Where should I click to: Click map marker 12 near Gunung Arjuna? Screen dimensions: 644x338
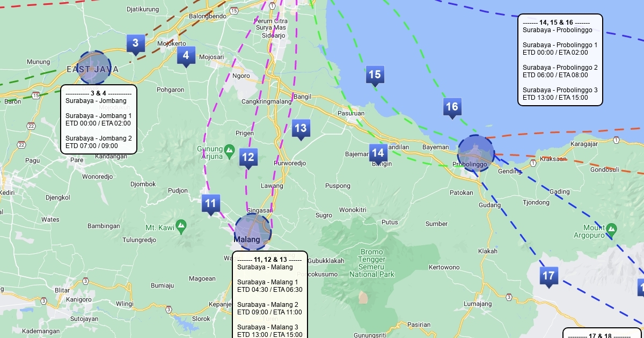point(247,157)
